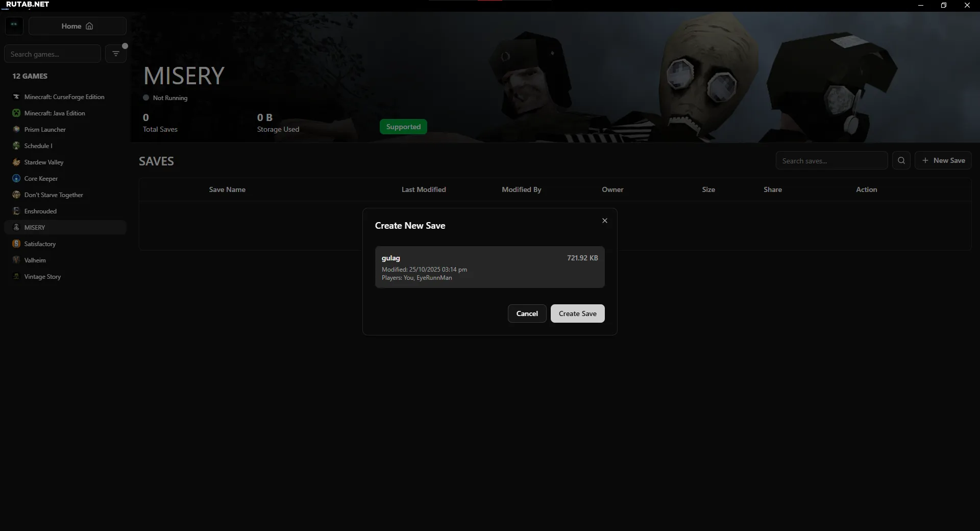Viewport: 980px width, 531px height.
Task: Click the Minecraft: CurseForge Edition game icon
Action: coord(16,97)
